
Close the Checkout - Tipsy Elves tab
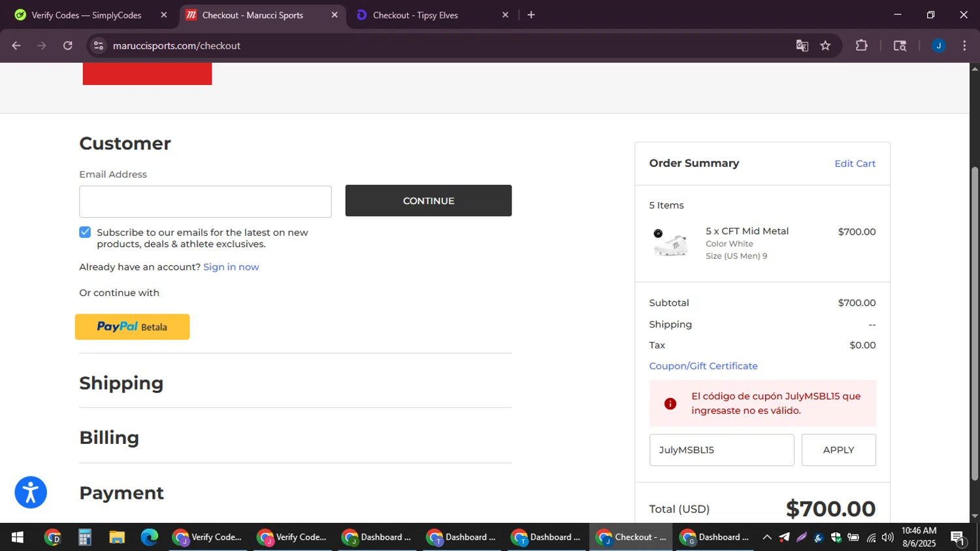505,15
